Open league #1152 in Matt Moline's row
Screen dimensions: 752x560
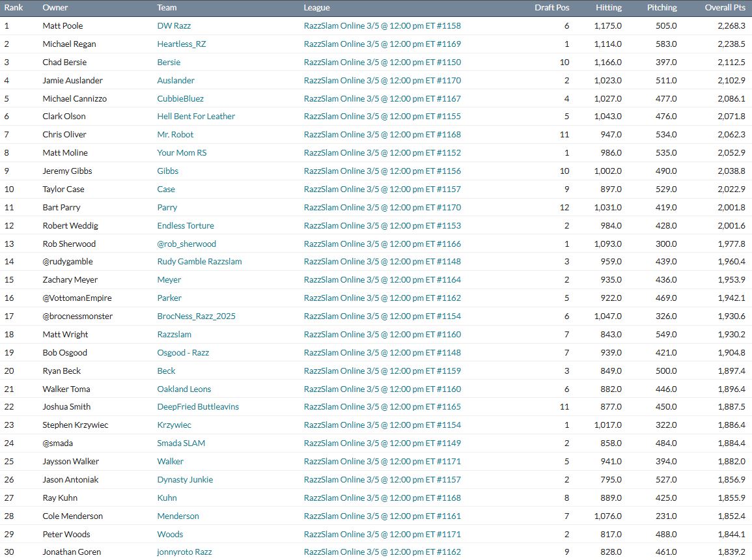[x=382, y=153]
